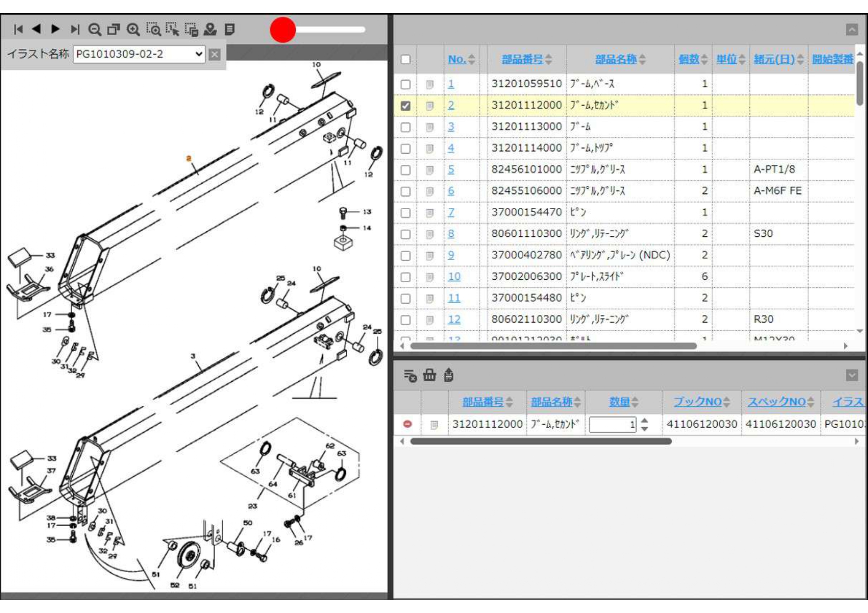Screen dimensions: 868x613
Task: Click the red zoom slider handle
Action: tap(283, 30)
